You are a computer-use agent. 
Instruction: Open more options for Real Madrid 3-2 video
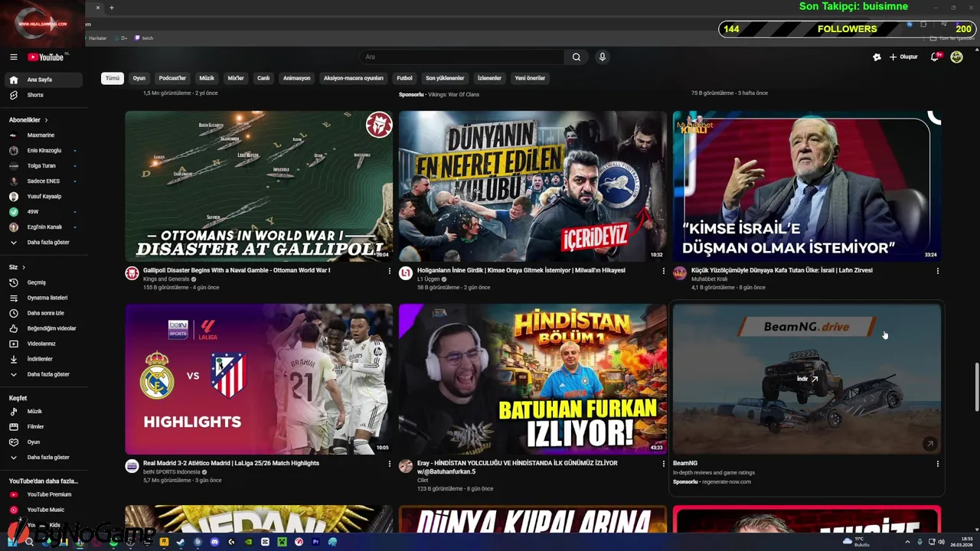click(x=390, y=464)
